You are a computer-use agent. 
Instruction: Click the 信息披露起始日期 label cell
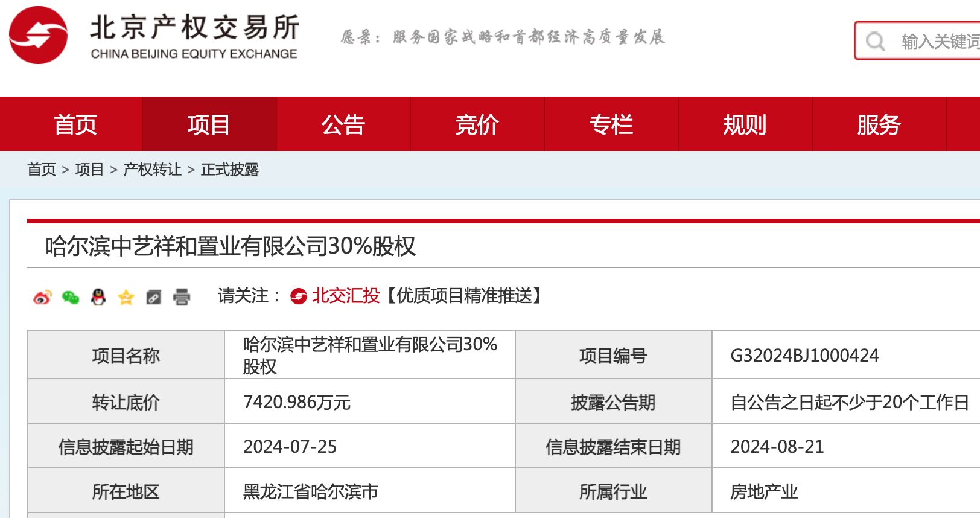click(126, 446)
